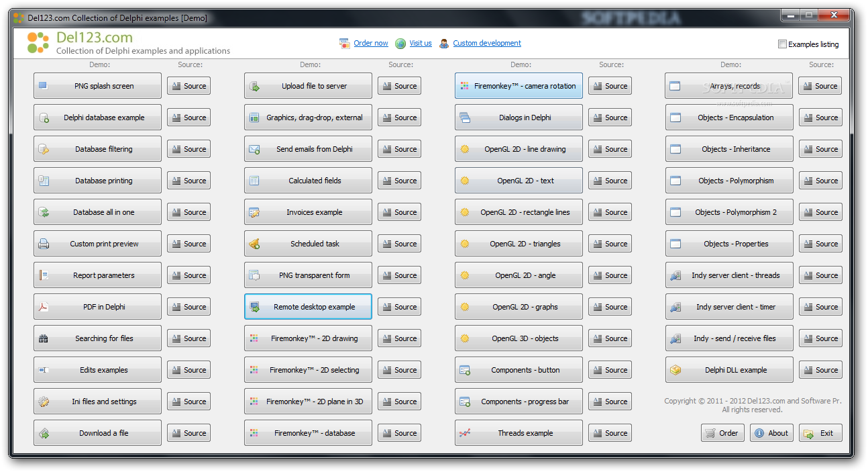This screenshot has width=868, height=472.
Task: Launch the Custom print preview demo
Action: pos(97,244)
